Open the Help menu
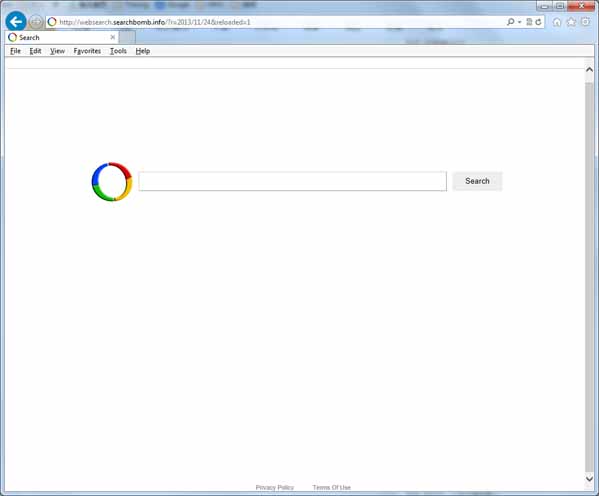 (142, 51)
